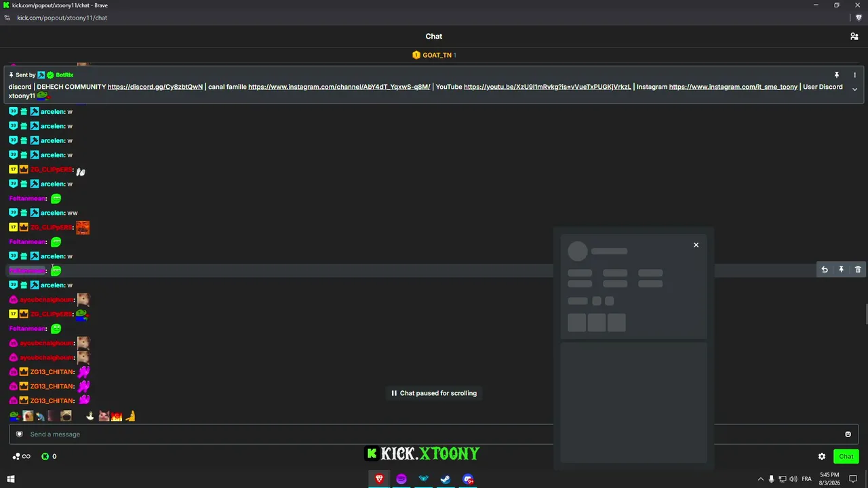Viewport: 868px width, 488px height.
Task: Click the green Kicks balance icon
Action: coord(45,456)
